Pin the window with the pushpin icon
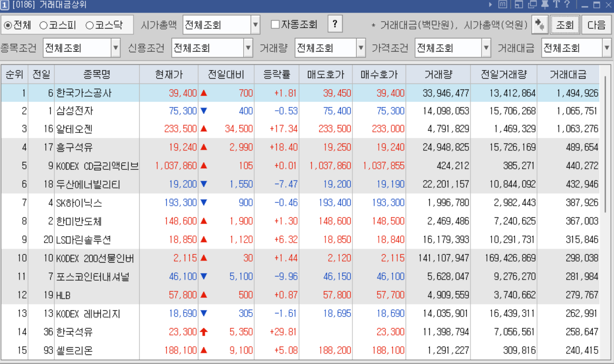This screenshot has width=614, height=364. point(545,5)
